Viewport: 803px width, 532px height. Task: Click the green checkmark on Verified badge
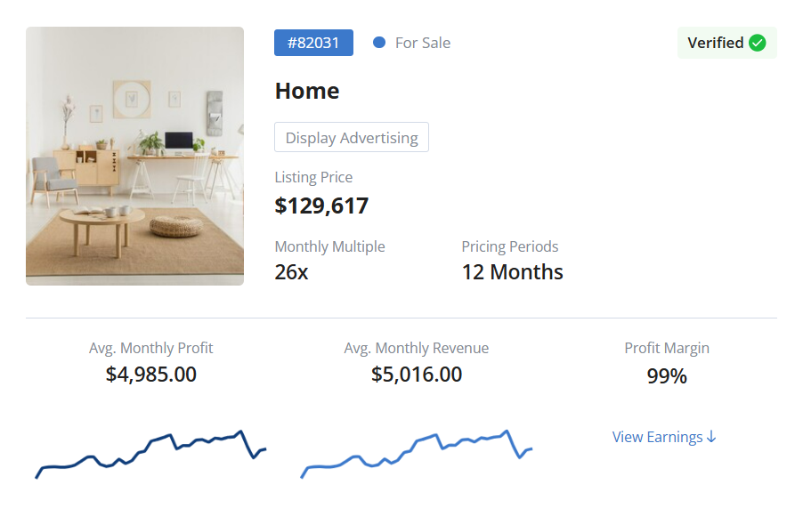tap(757, 42)
